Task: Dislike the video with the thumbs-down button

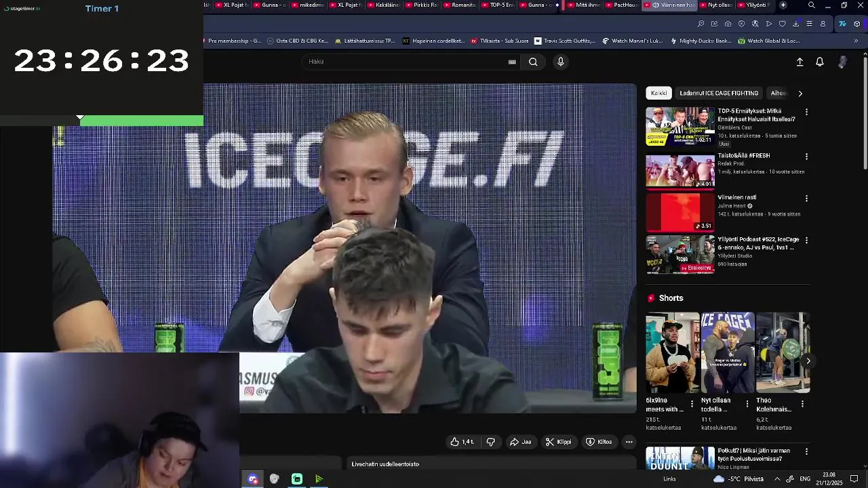Action: [490, 442]
